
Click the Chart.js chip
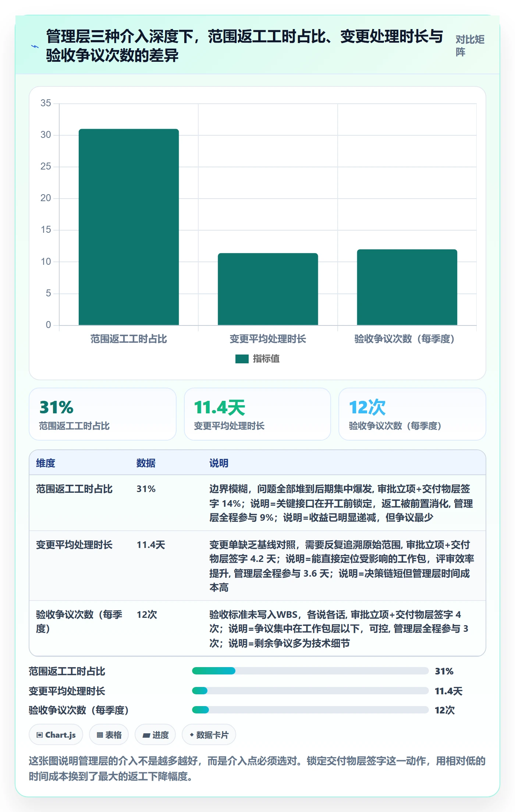56,735
